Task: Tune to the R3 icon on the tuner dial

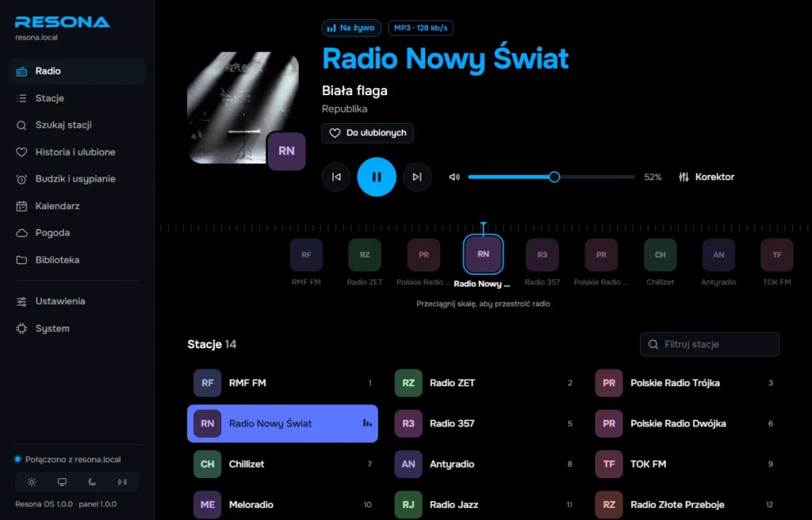Action: (x=542, y=254)
